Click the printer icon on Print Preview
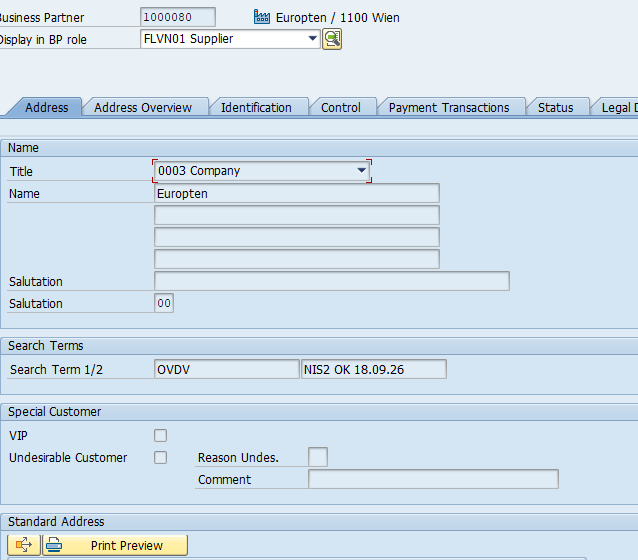 pyautogui.click(x=54, y=545)
